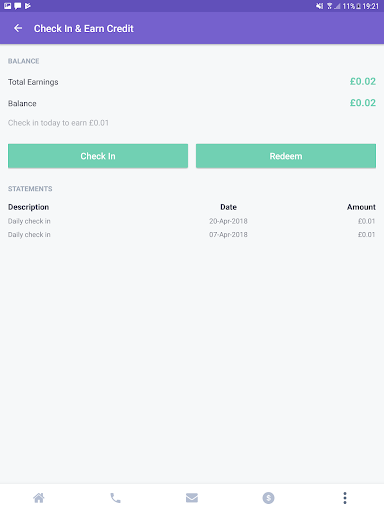Open the credit dollar coin tab
384x512 pixels.
(268, 498)
